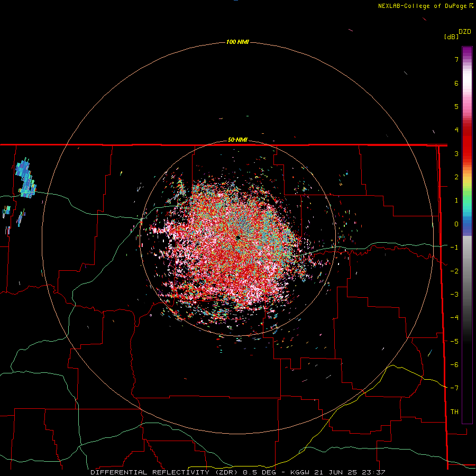Click the 5 dB tick label

pos(456,106)
